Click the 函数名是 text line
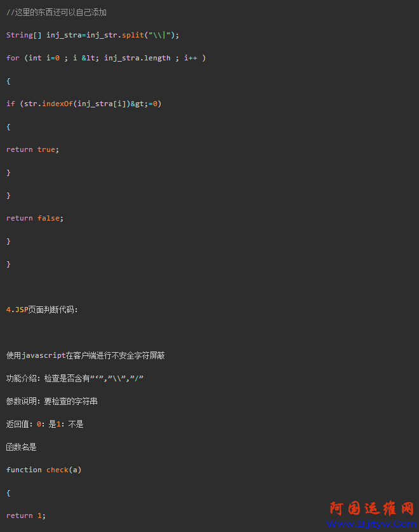 22,447
